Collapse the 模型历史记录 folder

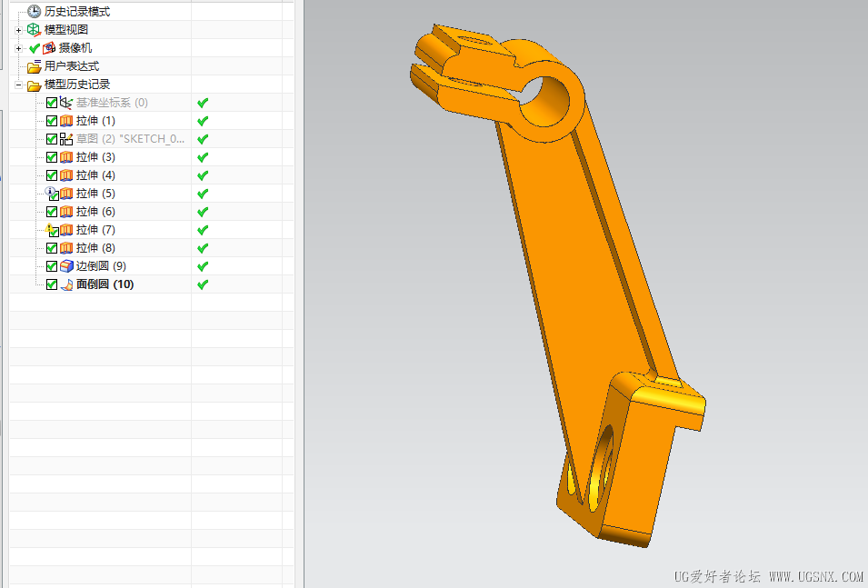(x=18, y=85)
